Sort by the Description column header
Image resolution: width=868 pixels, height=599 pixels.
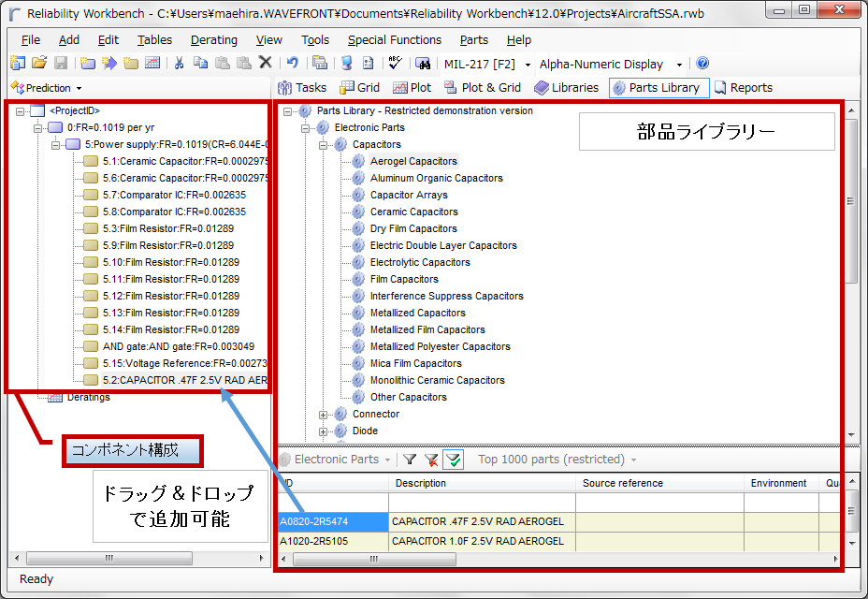[x=482, y=483]
